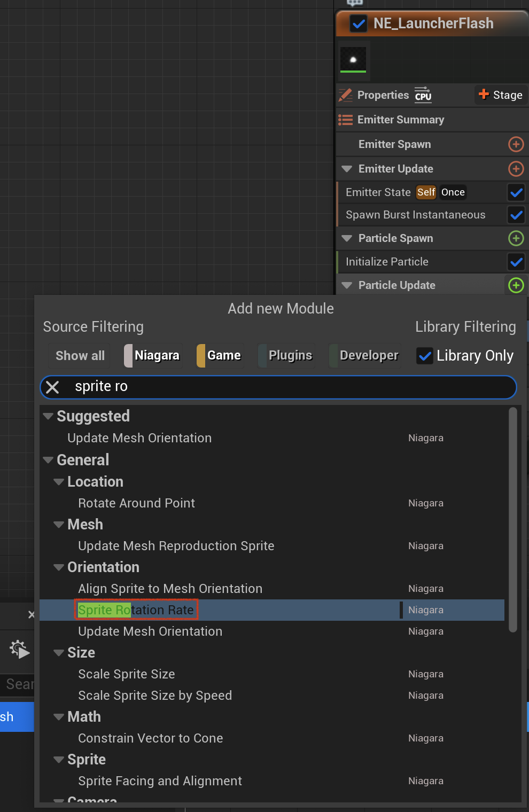Collapse the Suggested category
The image size is (529, 812).
tap(48, 416)
